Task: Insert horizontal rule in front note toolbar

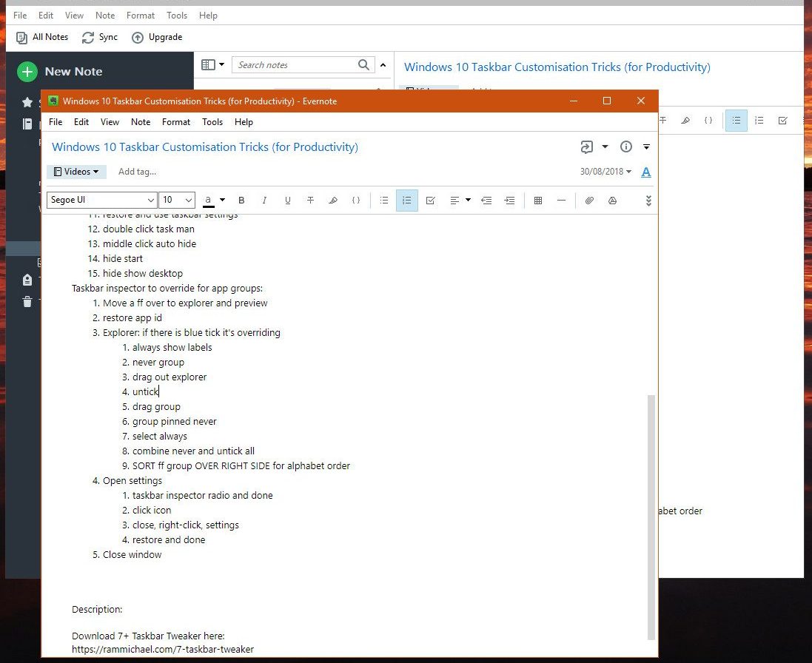Action: [x=561, y=201]
